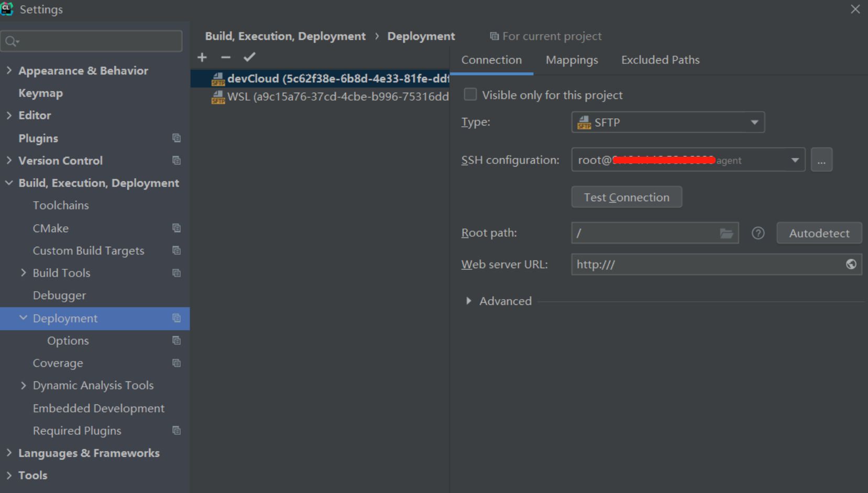Screen dimensions: 868x493
Task: Click the SSH configuration ellipsis button
Action: pos(821,160)
